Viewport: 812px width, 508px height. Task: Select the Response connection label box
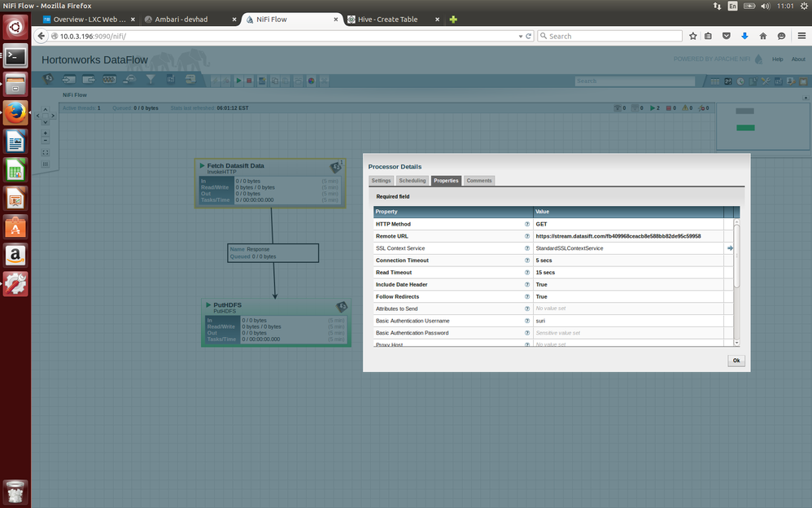tap(273, 253)
